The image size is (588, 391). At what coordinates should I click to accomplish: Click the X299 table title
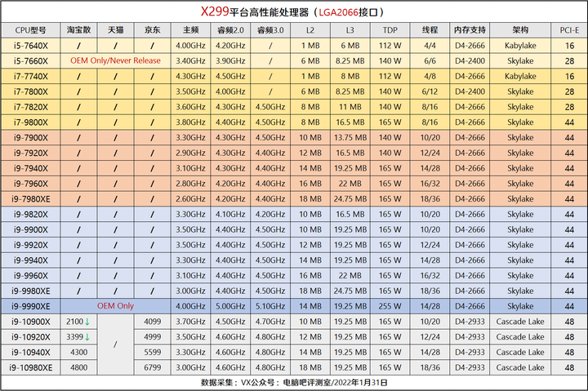click(292, 12)
